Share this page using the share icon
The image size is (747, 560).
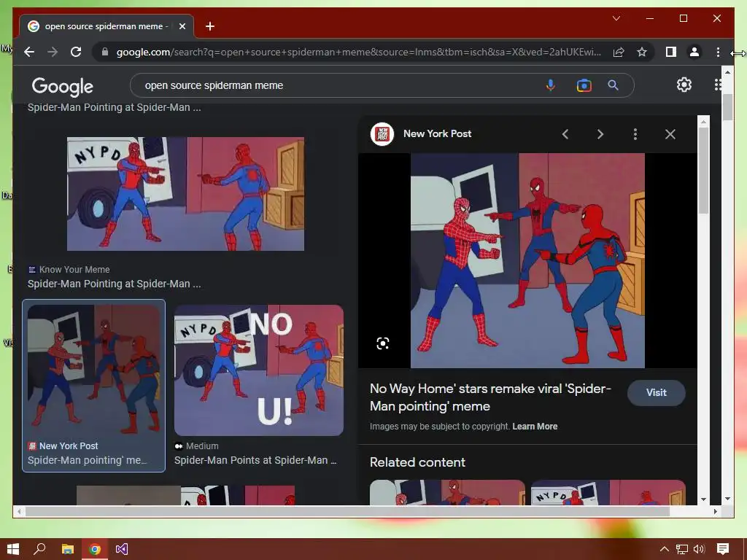tap(619, 52)
